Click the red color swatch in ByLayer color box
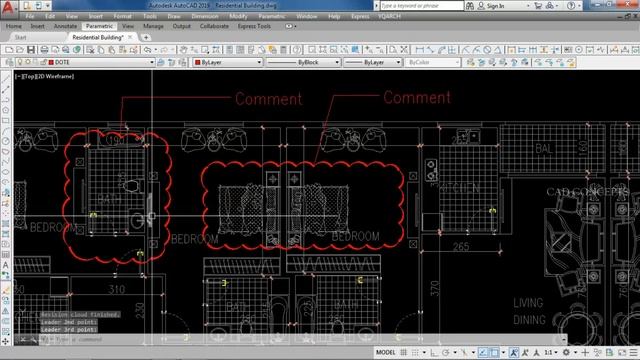 (198, 62)
